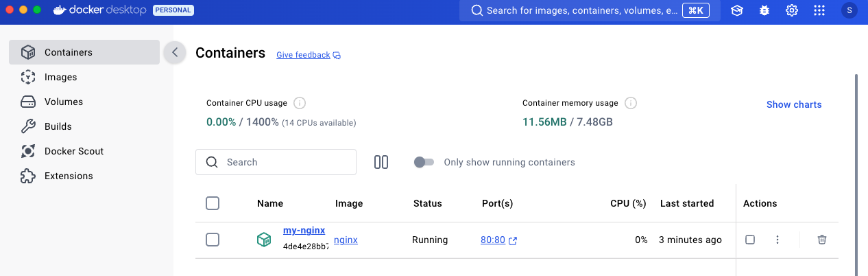This screenshot has width=868, height=276.
Task: Open the Images sidebar section
Action: (x=84, y=77)
